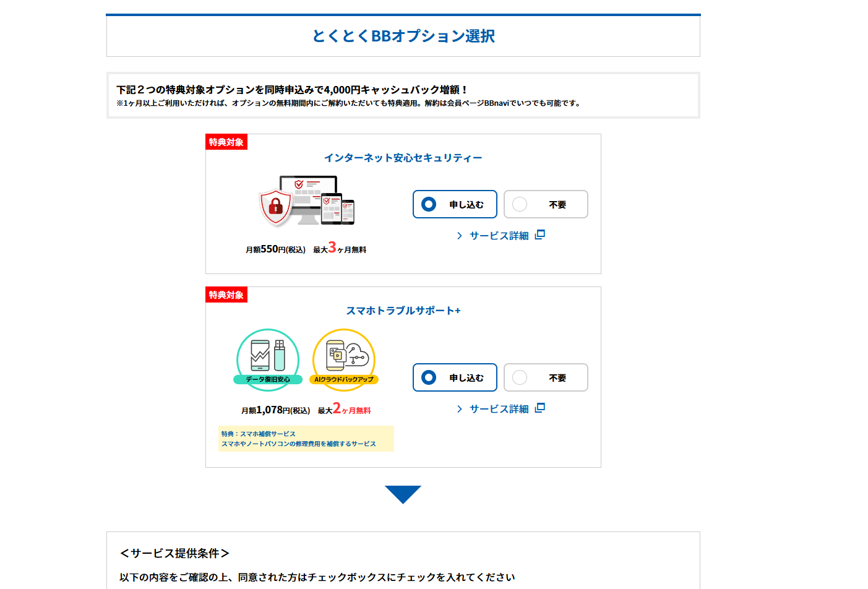
Task: Click the yellow スマホ補償サービス benefit box
Action: 306,439
